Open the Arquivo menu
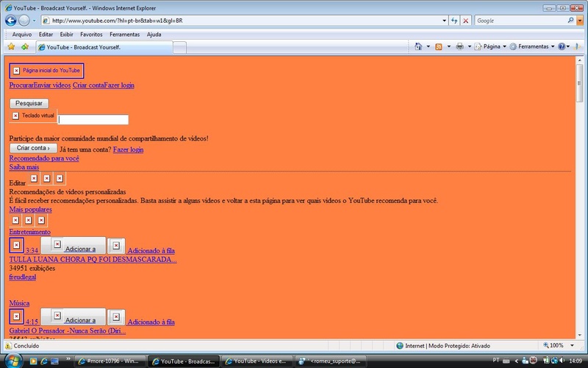Image resolution: width=588 pixels, height=368 pixels. click(x=22, y=35)
